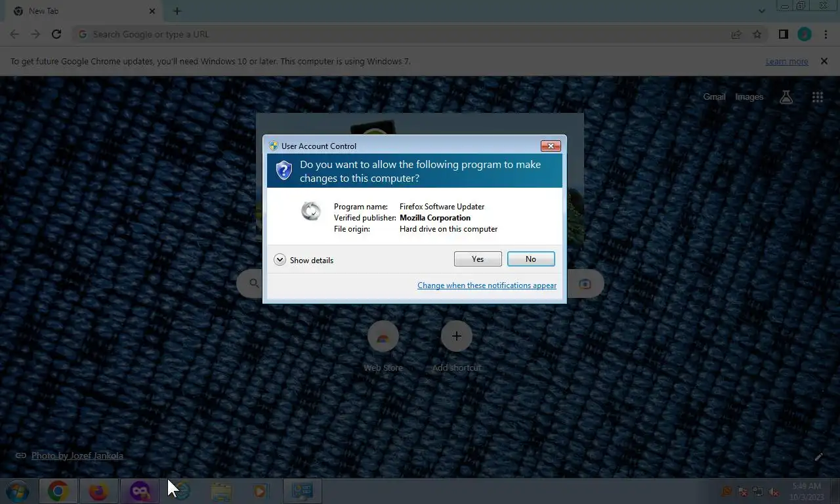Click the UAC shield question icon

pos(283,171)
